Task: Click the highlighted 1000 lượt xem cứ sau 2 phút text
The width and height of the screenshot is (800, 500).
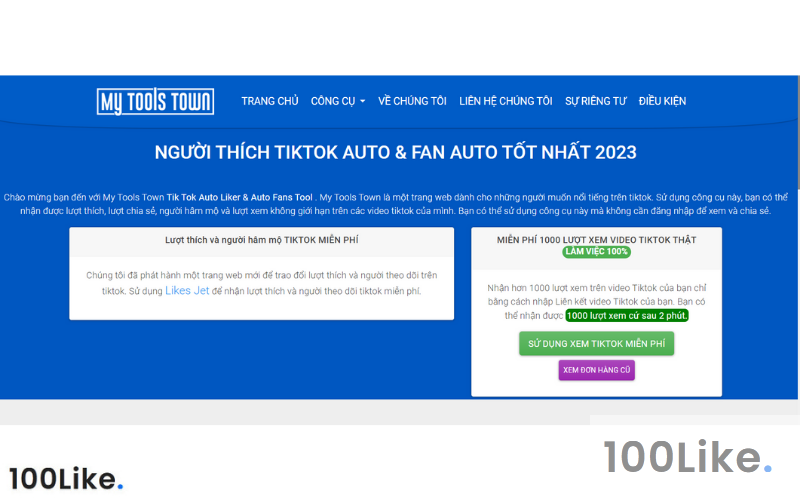Action: coord(627,315)
